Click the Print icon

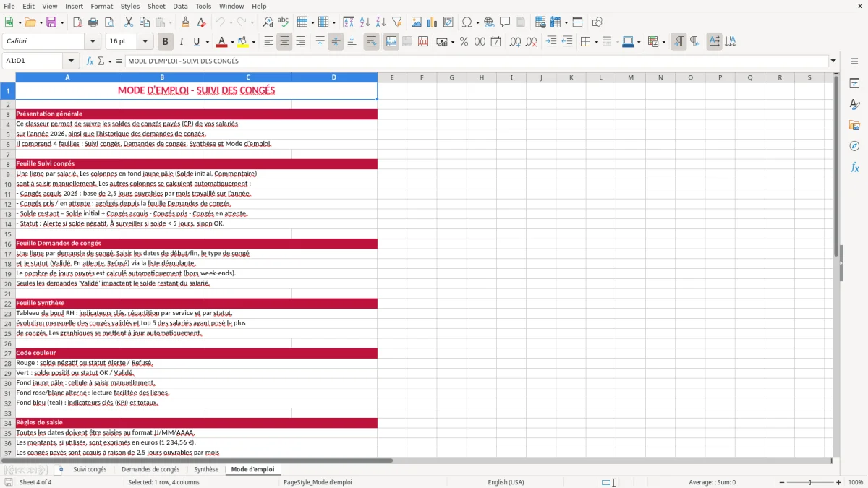[93, 22]
